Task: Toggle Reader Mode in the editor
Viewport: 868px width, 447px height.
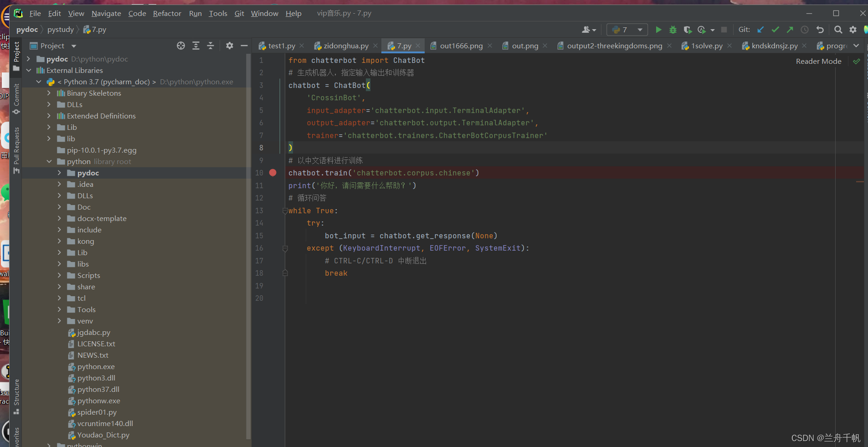Action: click(x=818, y=61)
